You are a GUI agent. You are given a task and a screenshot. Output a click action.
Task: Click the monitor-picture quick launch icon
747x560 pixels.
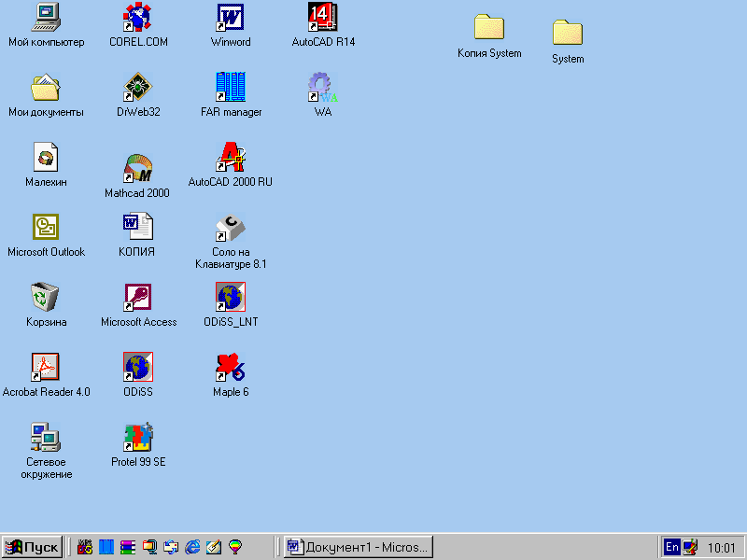coord(149,547)
